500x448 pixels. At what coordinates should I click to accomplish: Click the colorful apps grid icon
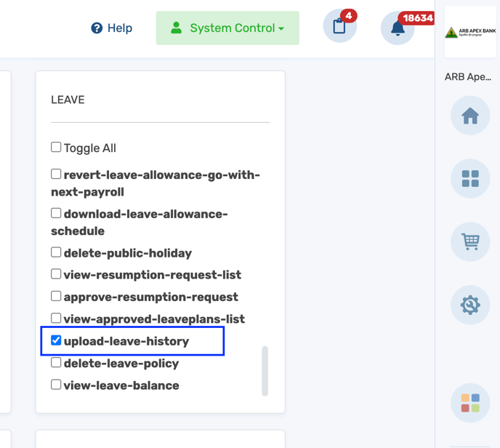click(x=470, y=403)
